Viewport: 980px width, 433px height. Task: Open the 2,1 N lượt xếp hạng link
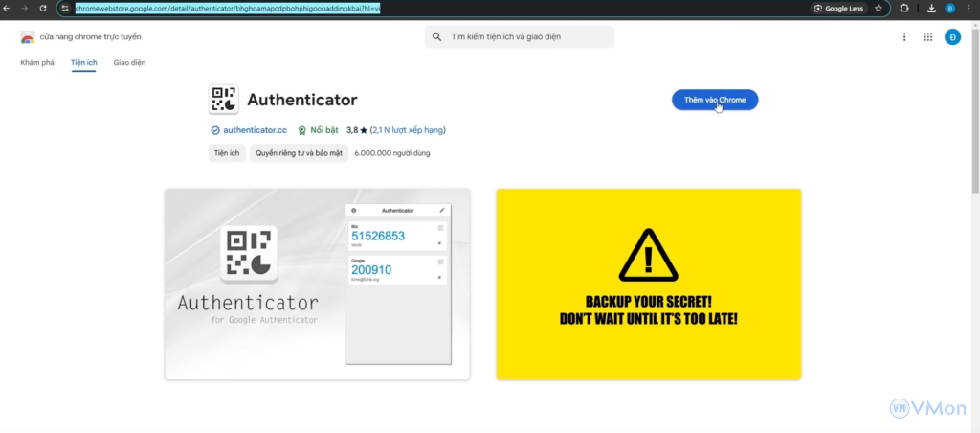pyautogui.click(x=408, y=130)
